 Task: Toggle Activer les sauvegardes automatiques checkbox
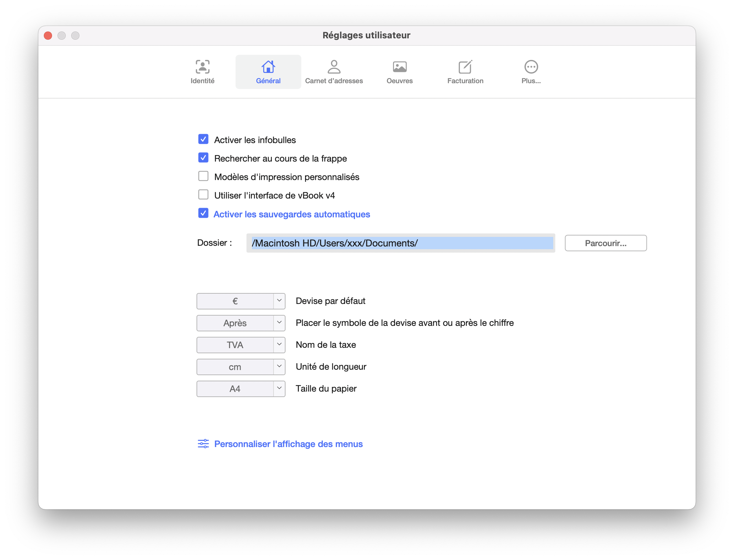click(203, 213)
